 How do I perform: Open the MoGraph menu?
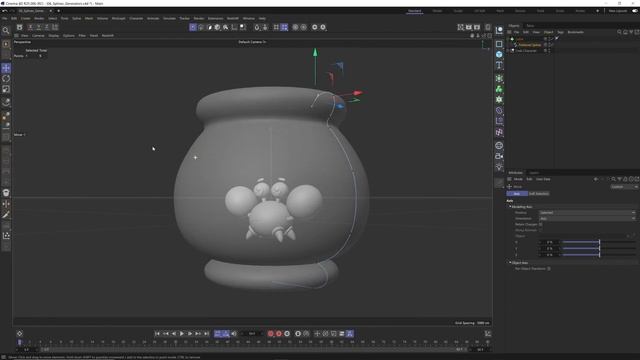pyautogui.click(x=119, y=18)
